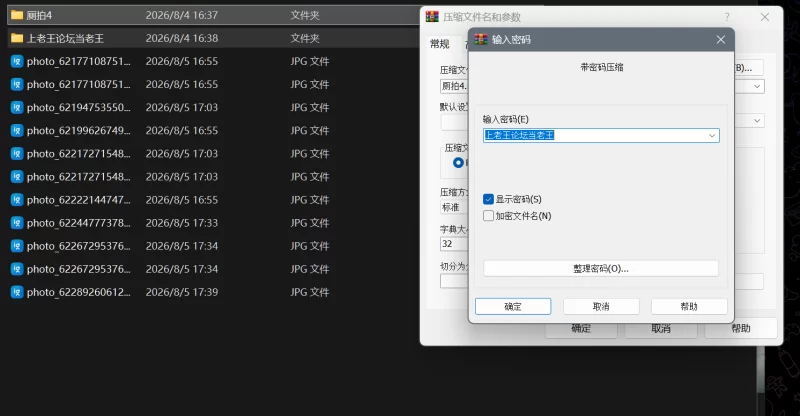Click 取消 in the 压缩文件名和参数 window
Screen dimensions: 800x416
661,328
